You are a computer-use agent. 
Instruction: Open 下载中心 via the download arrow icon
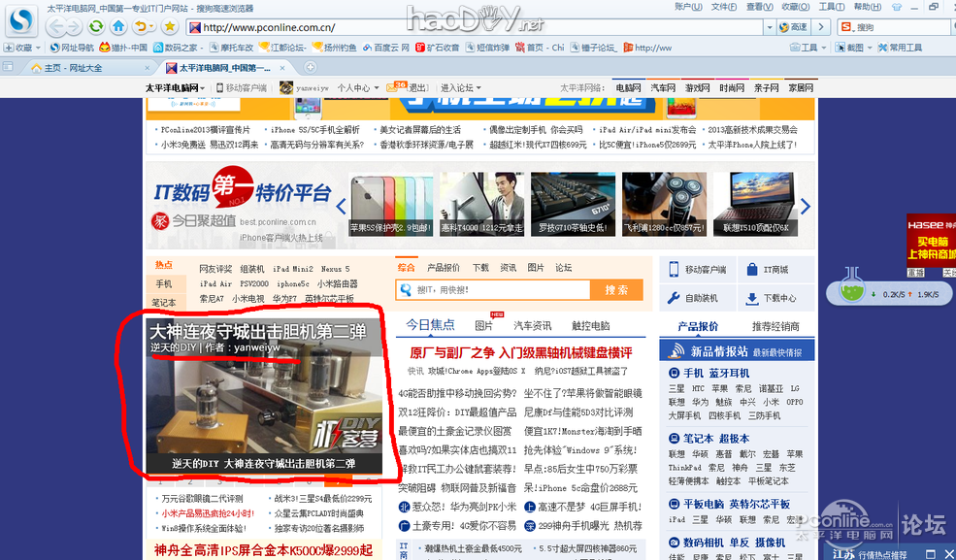(x=752, y=296)
